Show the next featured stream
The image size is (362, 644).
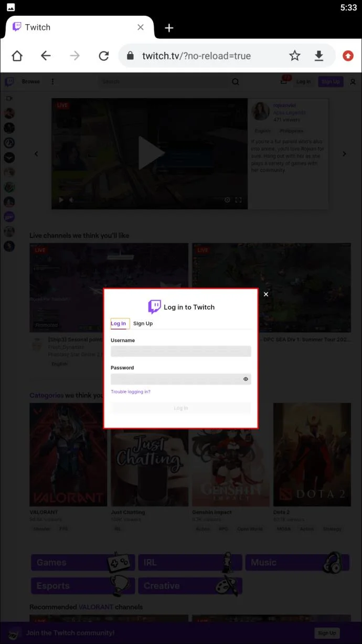[344, 154]
